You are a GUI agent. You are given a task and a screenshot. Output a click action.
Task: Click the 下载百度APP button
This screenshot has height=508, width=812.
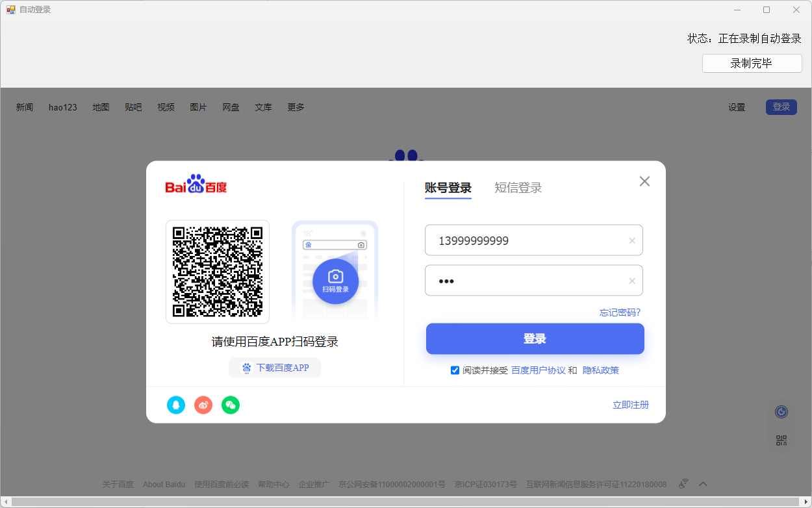(x=275, y=368)
